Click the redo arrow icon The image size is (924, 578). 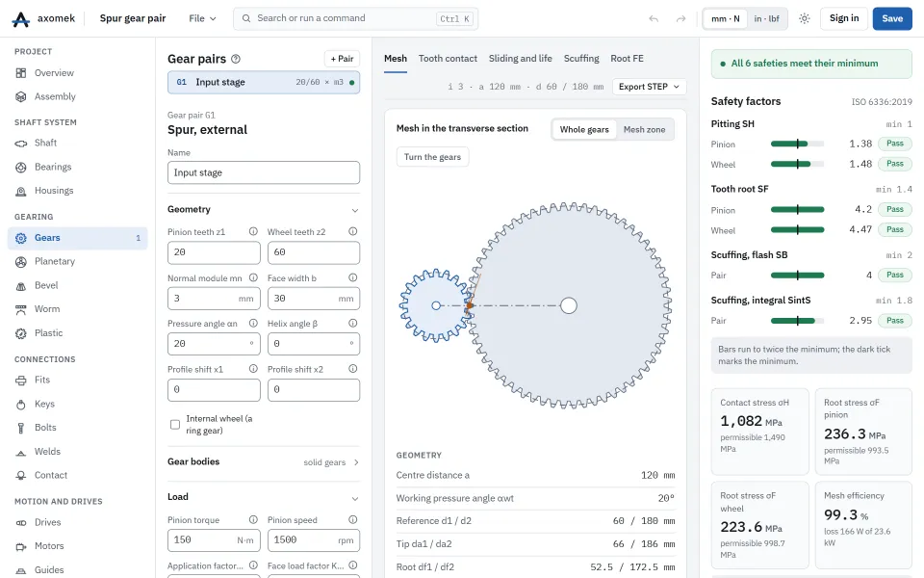tap(680, 19)
